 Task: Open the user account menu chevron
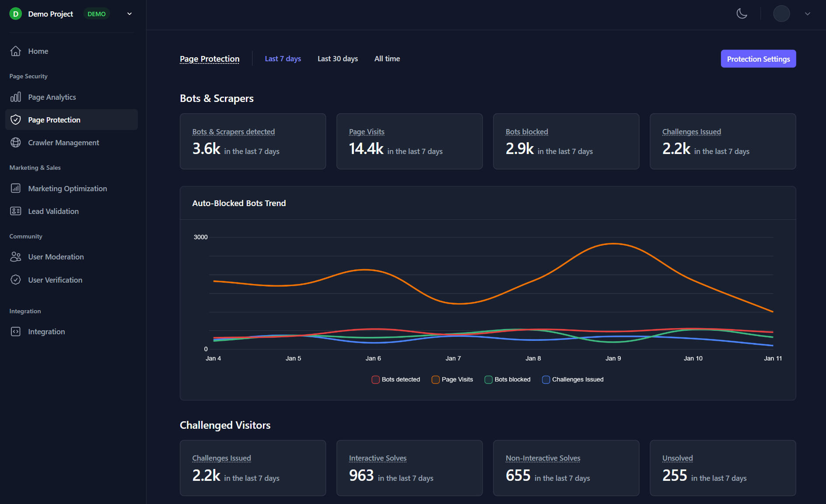click(x=807, y=14)
